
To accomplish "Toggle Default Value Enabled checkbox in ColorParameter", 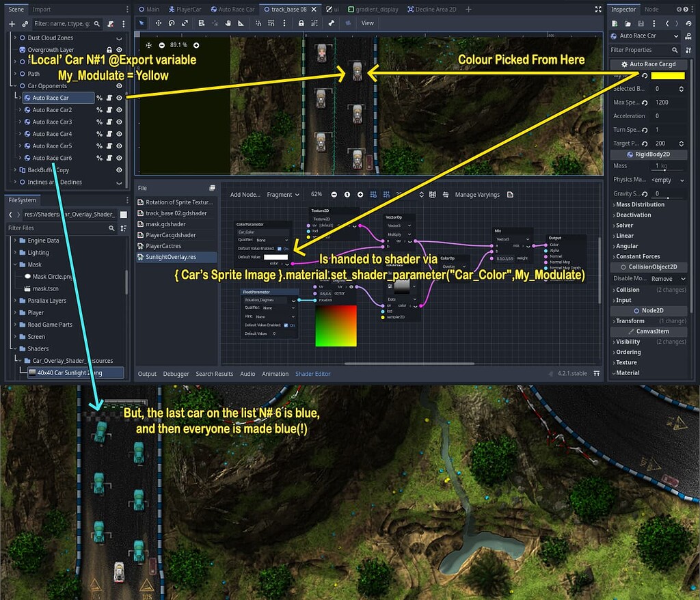I will pyautogui.click(x=280, y=248).
